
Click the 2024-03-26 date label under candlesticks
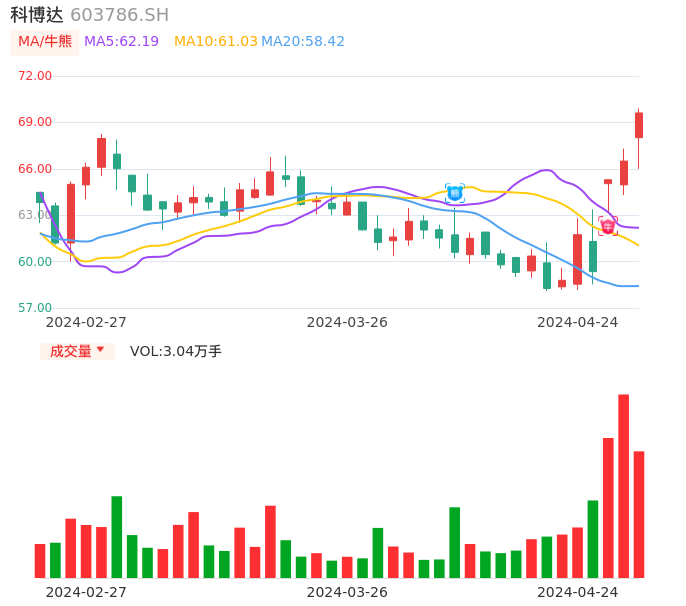pos(347,322)
